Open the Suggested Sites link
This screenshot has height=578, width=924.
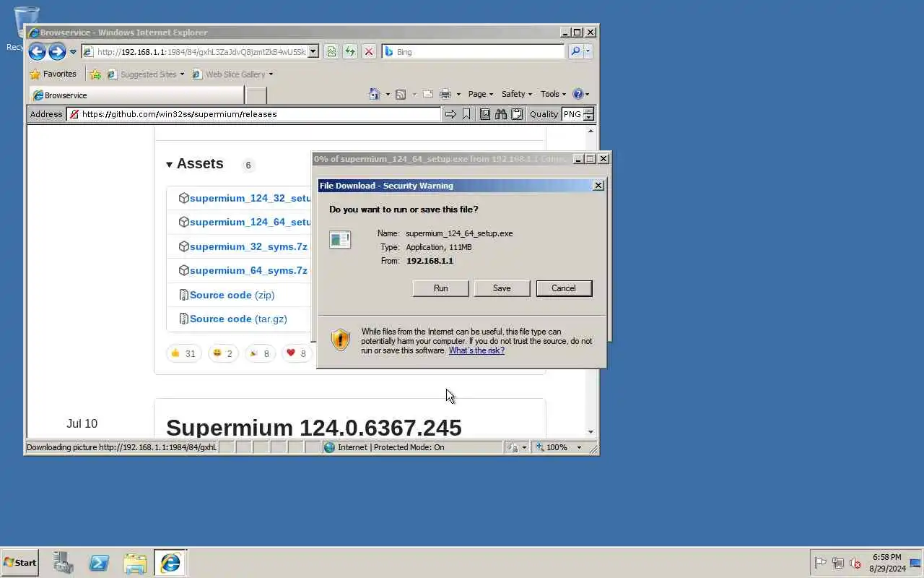[x=145, y=74]
